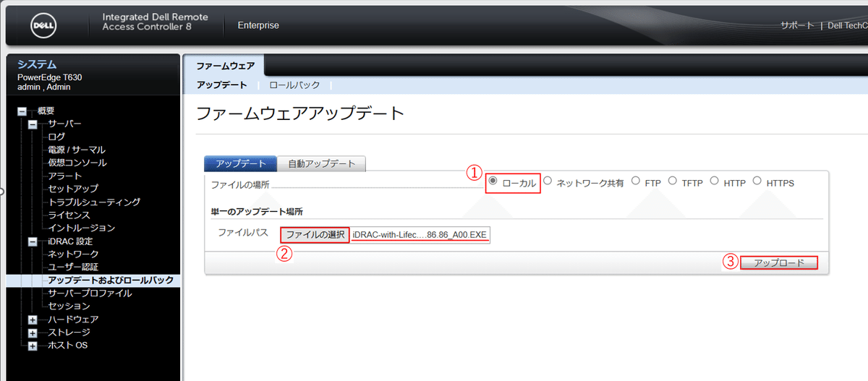Image resolution: width=868 pixels, height=381 pixels.
Task: Select the ネットワーク共有 radio button
Action: [548, 181]
